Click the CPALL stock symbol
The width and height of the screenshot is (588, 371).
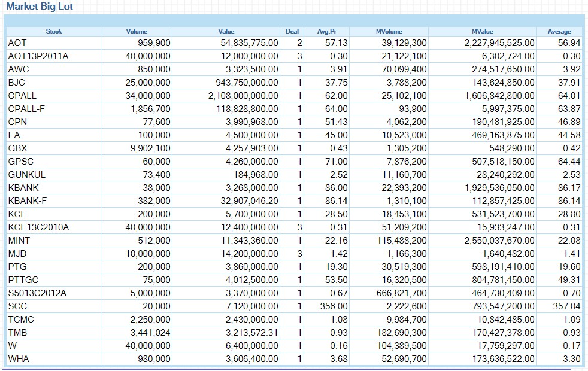(22, 96)
